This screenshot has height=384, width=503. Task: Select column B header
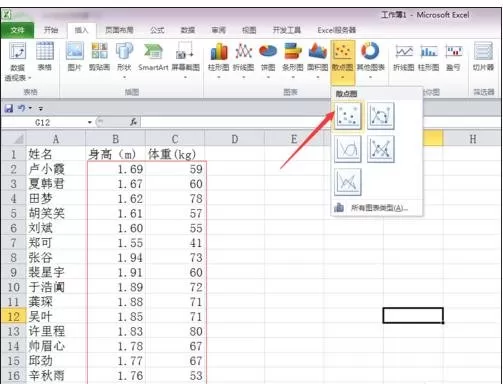pos(115,139)
